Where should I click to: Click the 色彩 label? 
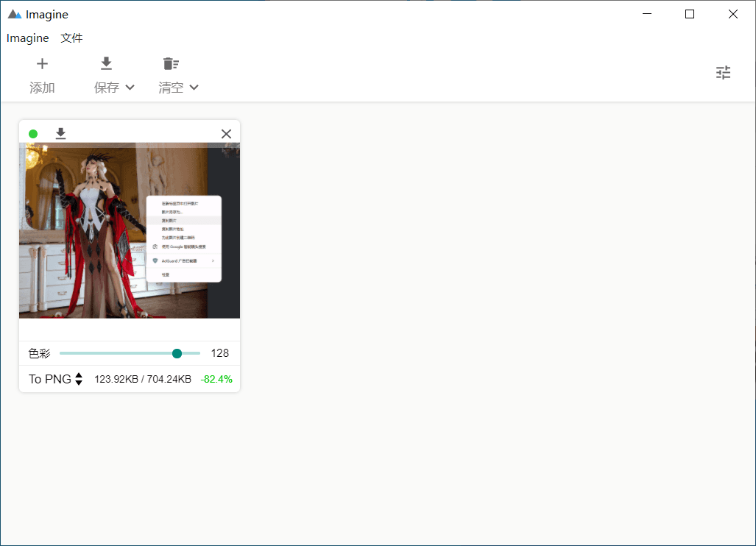click(x=39, y=353)
